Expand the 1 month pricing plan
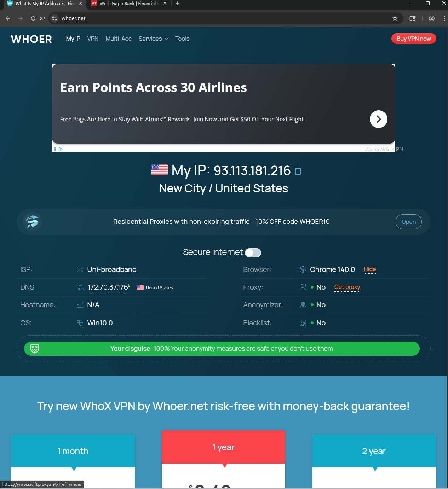This screenshot has height=489, width=448. (73, 451)
